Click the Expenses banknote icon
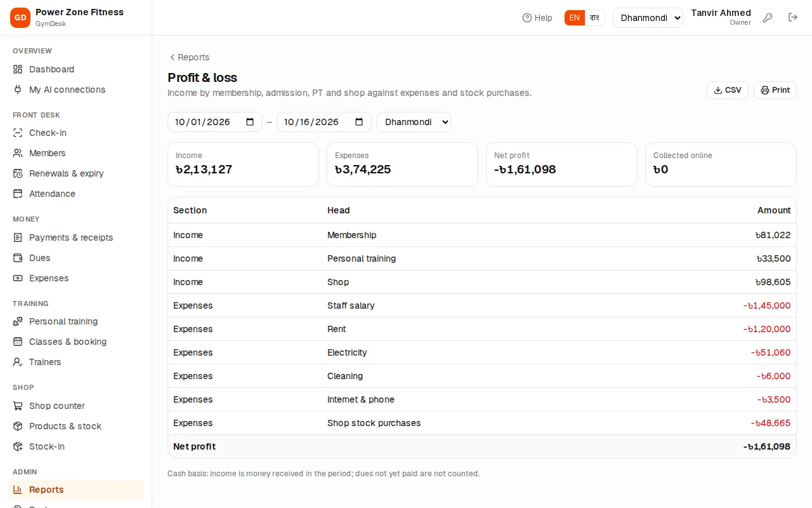 [x=18, y=278]
